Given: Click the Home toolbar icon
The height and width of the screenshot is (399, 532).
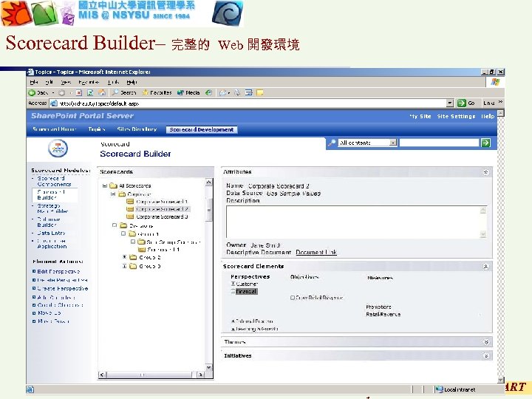Looking at the screenshot, I should tap(102, 92).
